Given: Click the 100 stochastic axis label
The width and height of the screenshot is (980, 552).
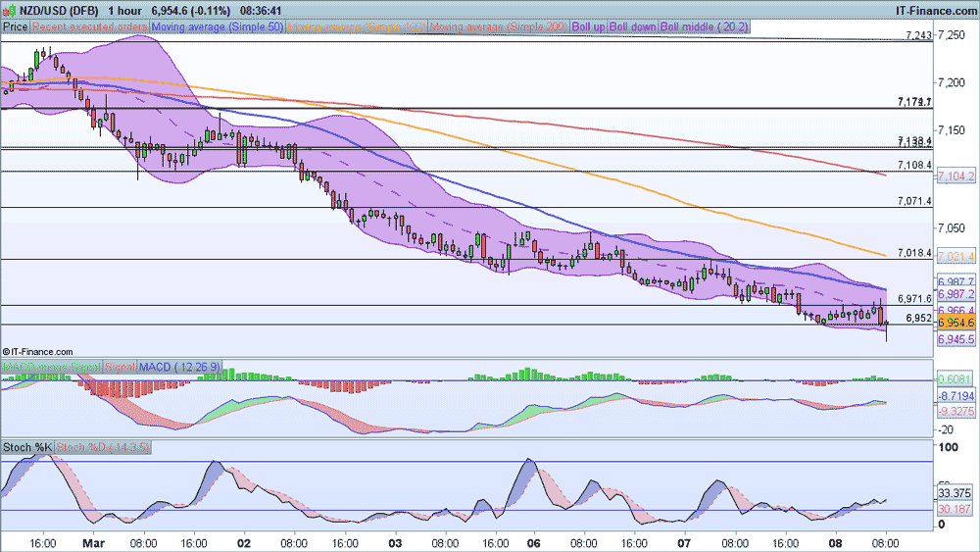Looking at the screenshot, I should (x=949, y=447).
